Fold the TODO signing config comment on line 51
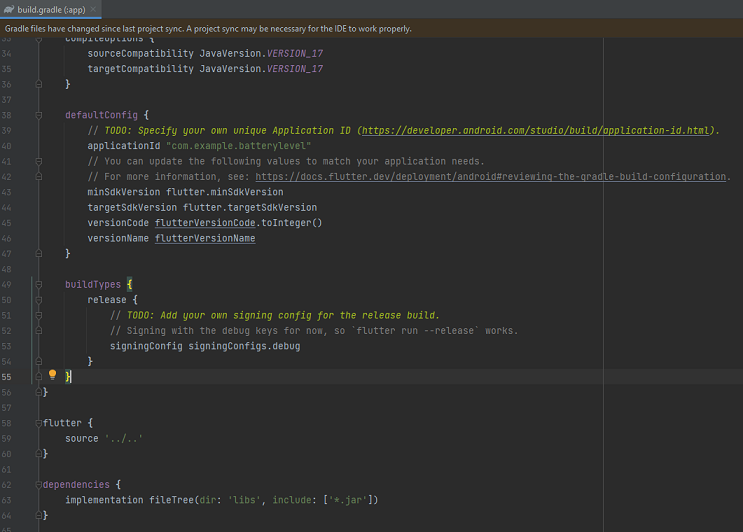The width and height of the screenshot is (743, 532). (x=39, y=315)
